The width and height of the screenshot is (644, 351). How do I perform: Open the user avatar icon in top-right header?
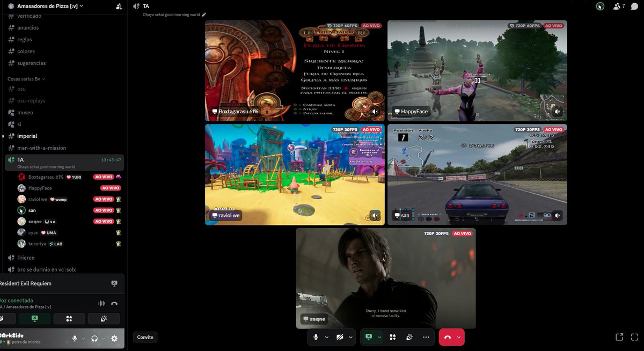pyautogui.click(x=600, y=6)
